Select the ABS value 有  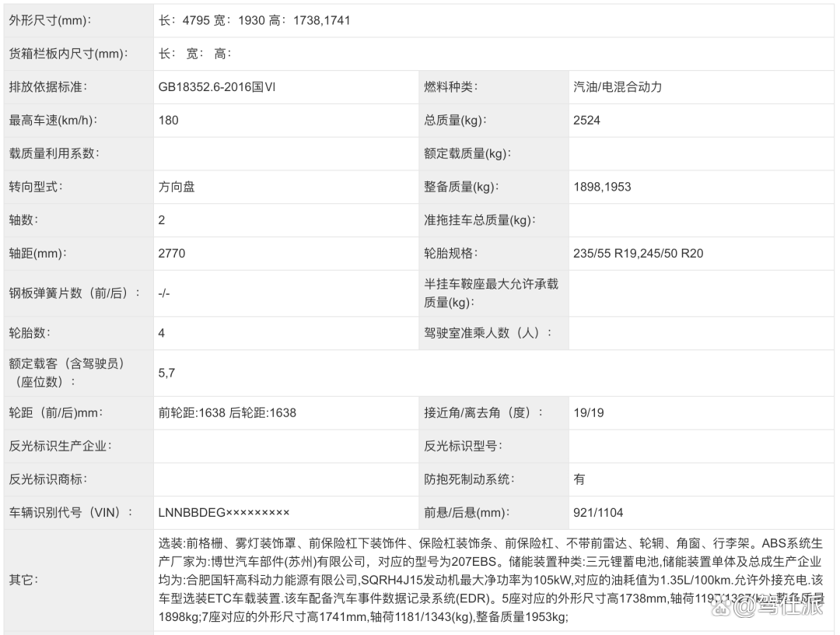(x=579, y=479)
